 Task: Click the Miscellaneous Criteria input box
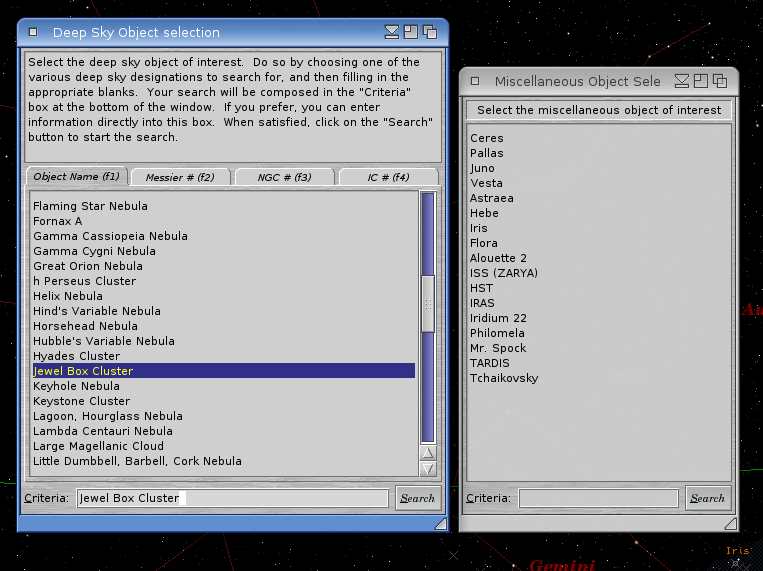tap(598, 498)
